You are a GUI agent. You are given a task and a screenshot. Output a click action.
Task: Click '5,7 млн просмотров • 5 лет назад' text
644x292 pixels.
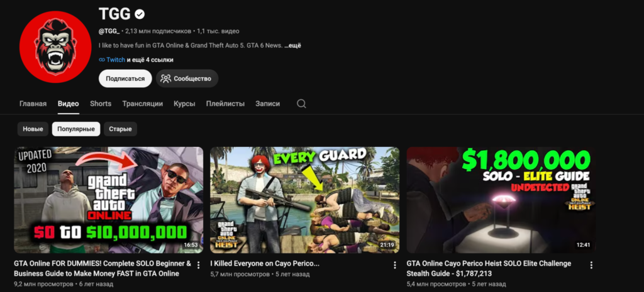click(x=260, y=274)
